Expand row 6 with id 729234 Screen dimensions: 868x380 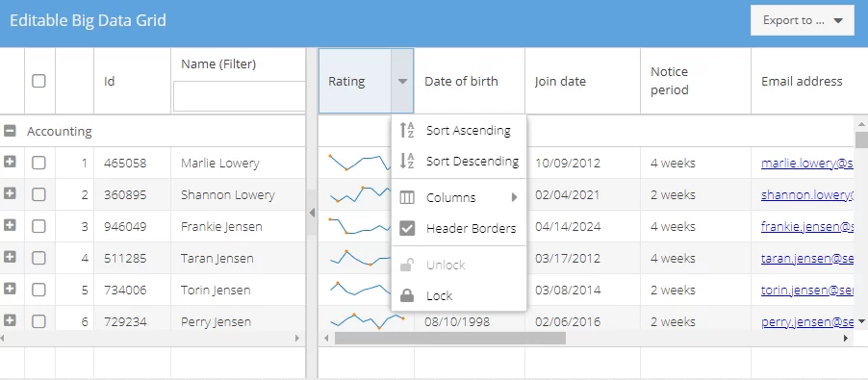(10, 319)
